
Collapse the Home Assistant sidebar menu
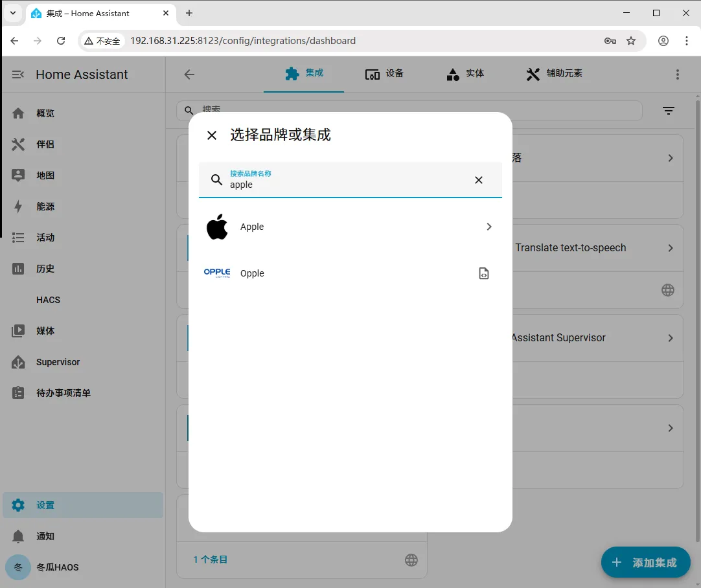coord(18,74)
